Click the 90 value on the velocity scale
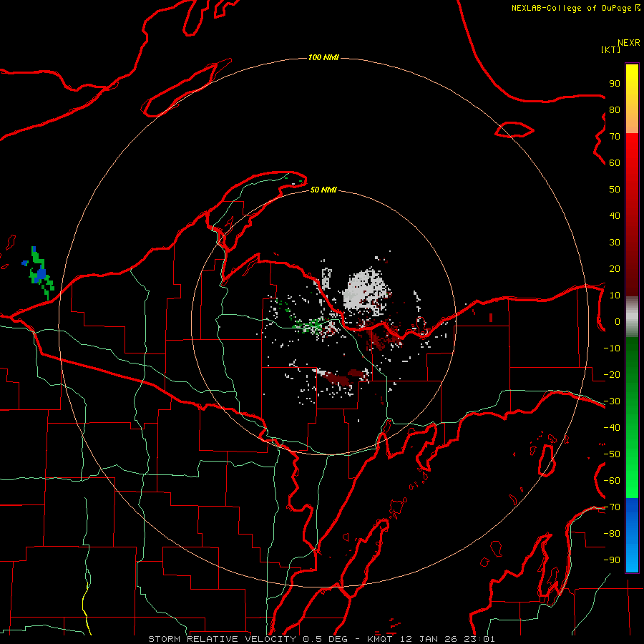Viewport: 644px width, 644px height. pyautogui.click(x=615, y=84)
